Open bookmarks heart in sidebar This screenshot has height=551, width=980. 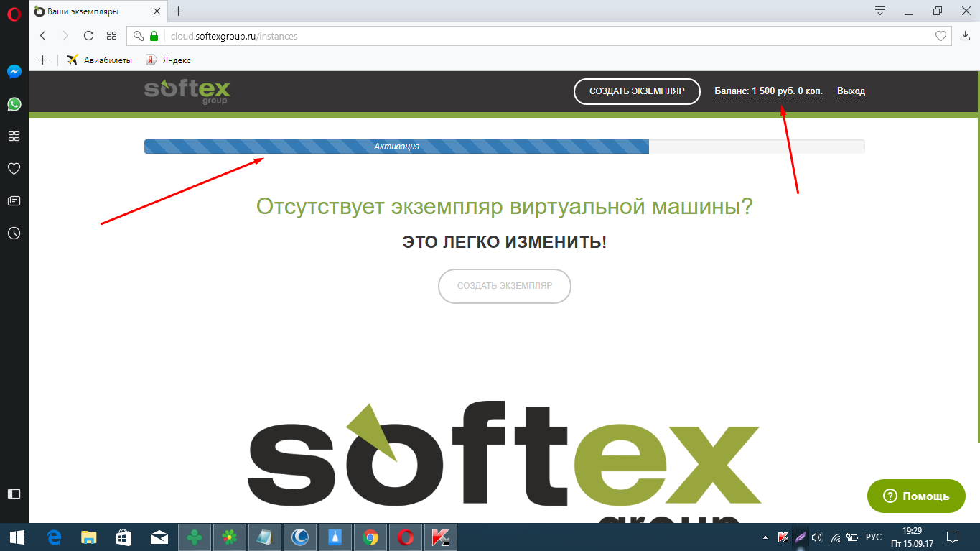pos(14,169)
